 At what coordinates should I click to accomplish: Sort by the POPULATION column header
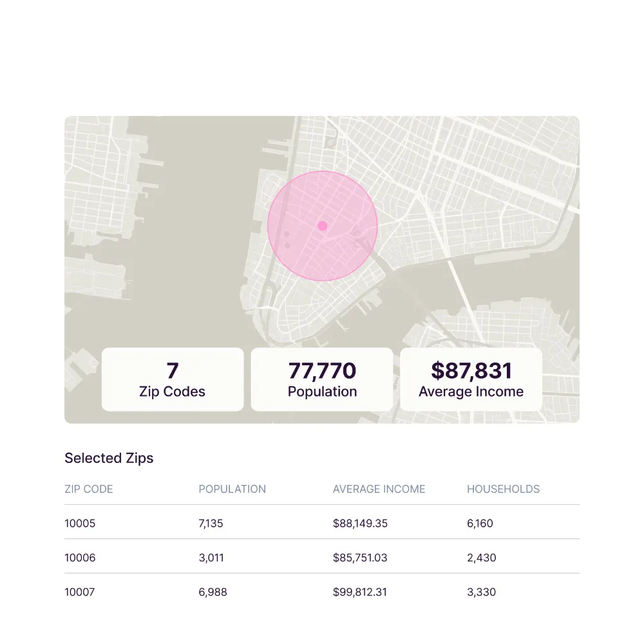[x=232, y=489]
